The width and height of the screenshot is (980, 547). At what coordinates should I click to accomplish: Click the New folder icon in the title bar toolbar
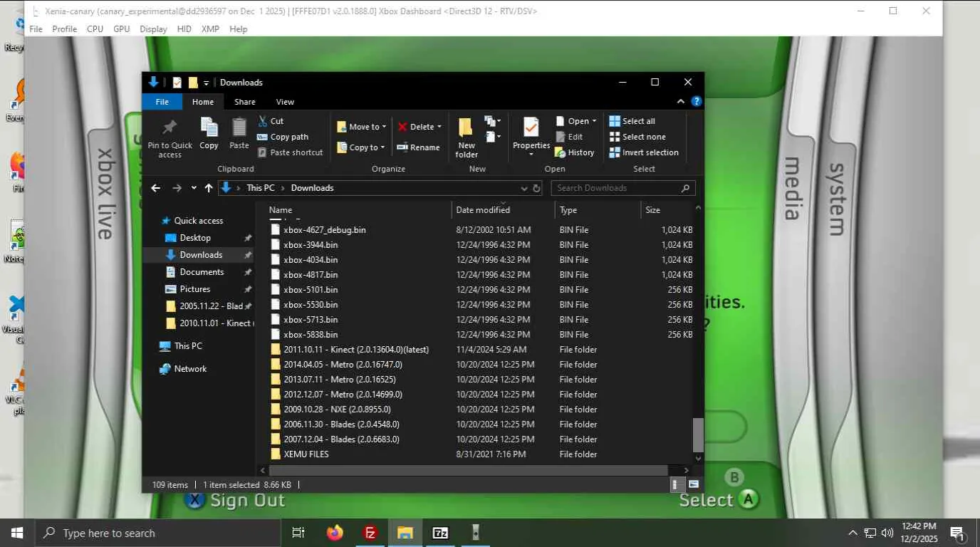click(193, 83)
